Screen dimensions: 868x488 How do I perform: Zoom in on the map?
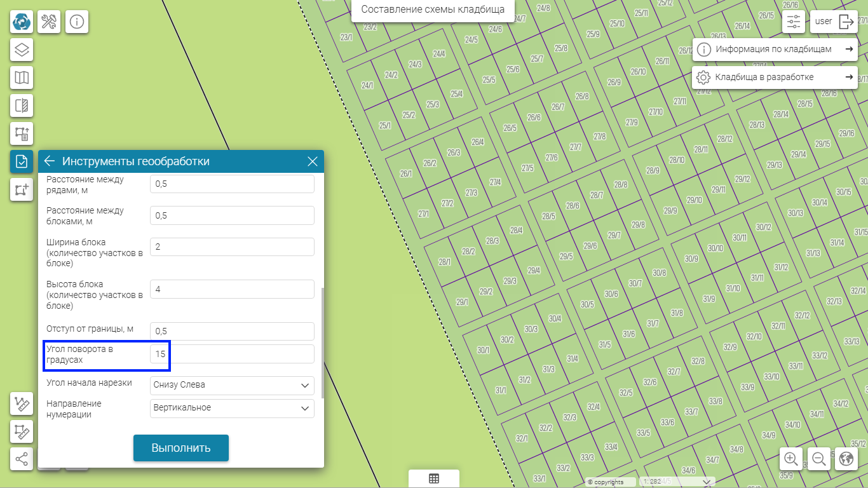[x=791, y=459]
